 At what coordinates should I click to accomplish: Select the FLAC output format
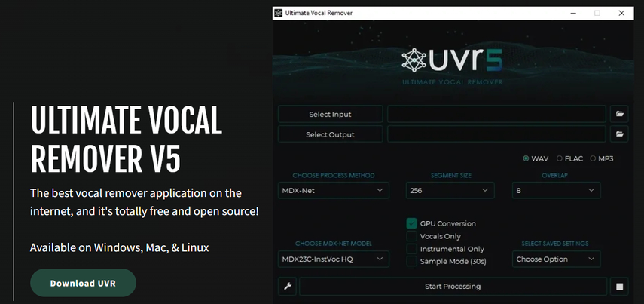(569, 158)
